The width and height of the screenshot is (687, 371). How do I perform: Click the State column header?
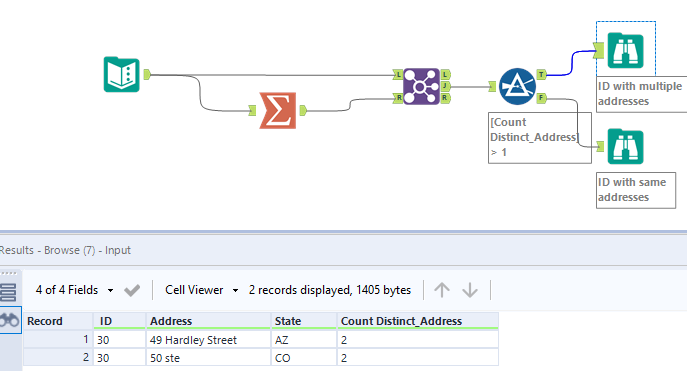[x=304, y=321]
